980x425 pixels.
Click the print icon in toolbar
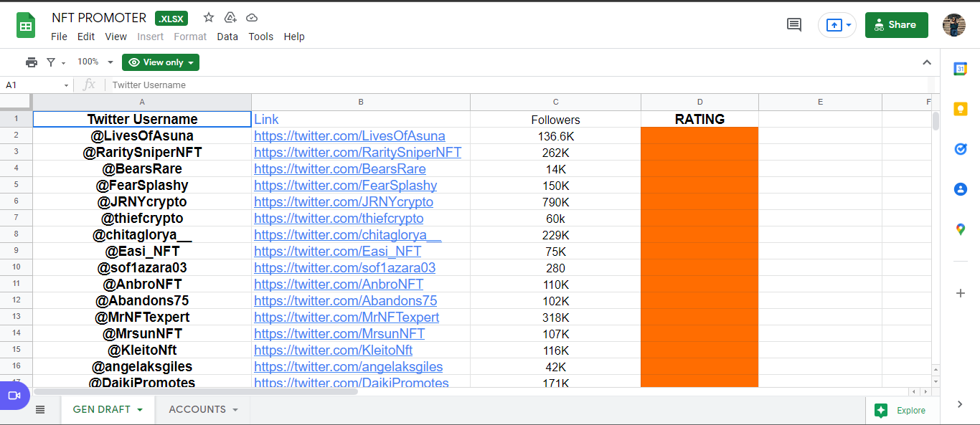click(x=31, y=62)
